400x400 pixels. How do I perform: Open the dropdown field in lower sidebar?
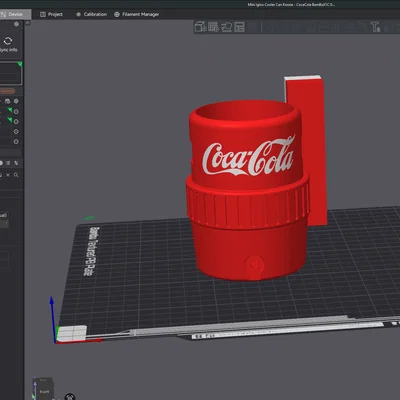point(4,224)
